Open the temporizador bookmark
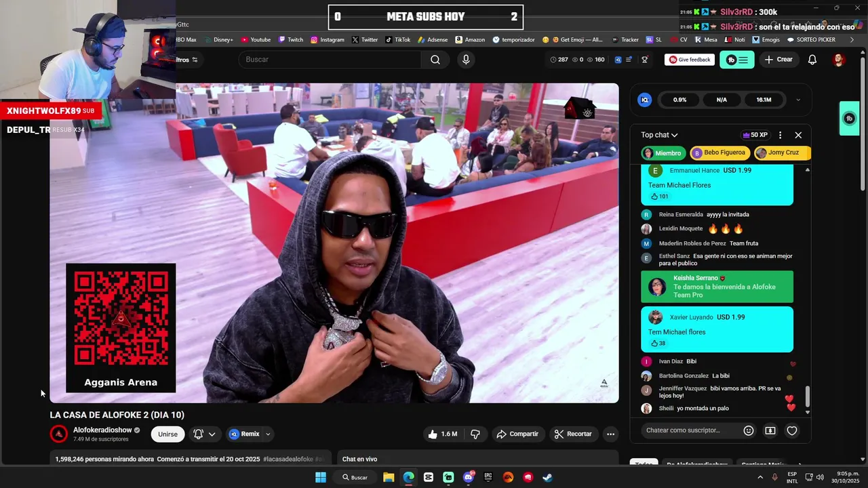Screen dimensions: 868x488 tap(513, 40)
